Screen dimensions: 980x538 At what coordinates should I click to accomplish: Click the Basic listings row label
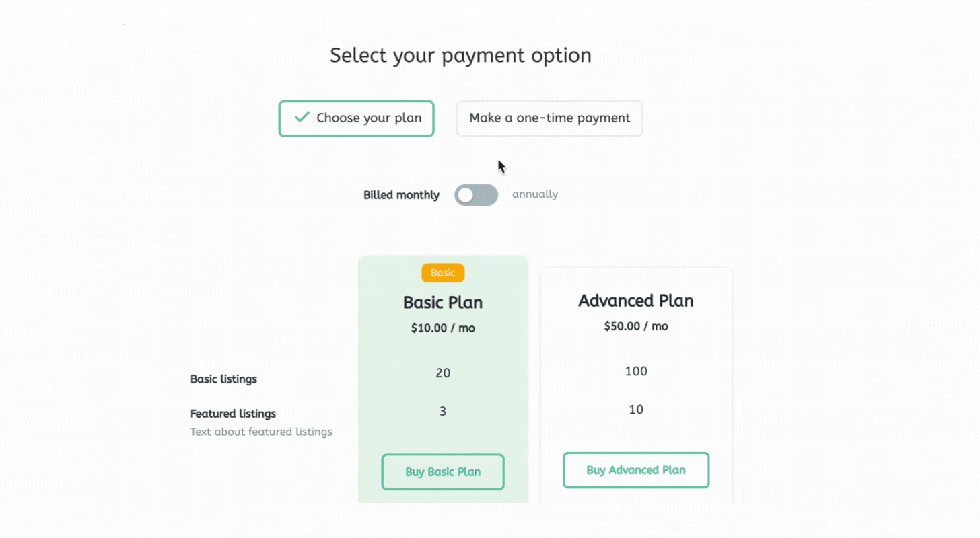pyautogui.click(x=223, y=379)
